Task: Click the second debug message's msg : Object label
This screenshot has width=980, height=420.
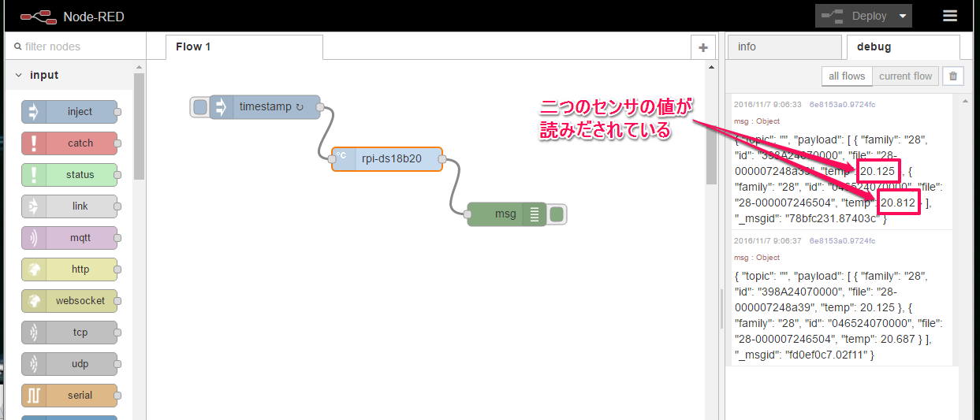Action: pos(757,258)
